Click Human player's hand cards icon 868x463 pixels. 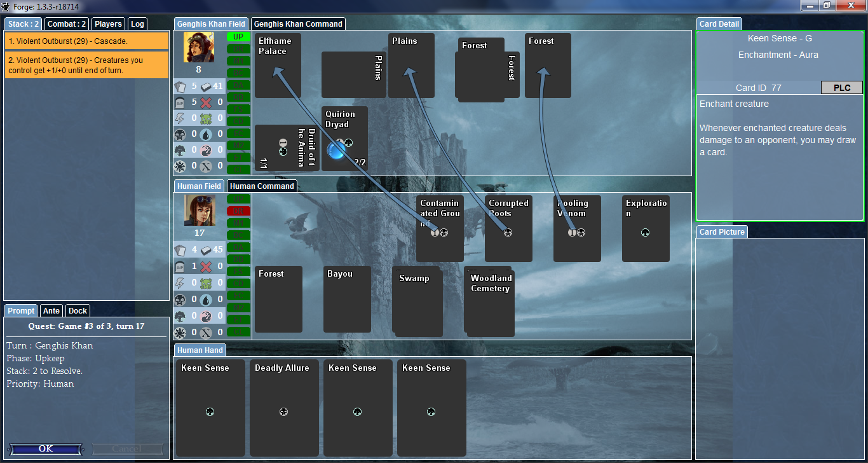pyautogui.click(x=180, y=250)
